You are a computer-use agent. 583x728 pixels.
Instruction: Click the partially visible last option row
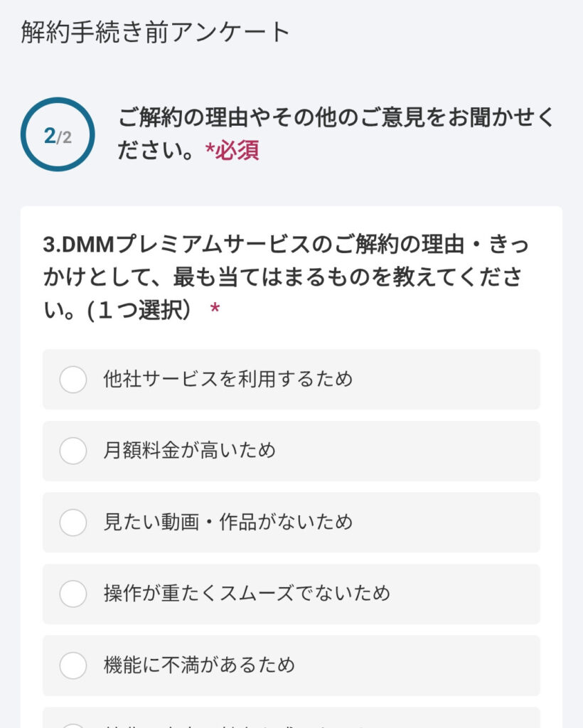291,718
